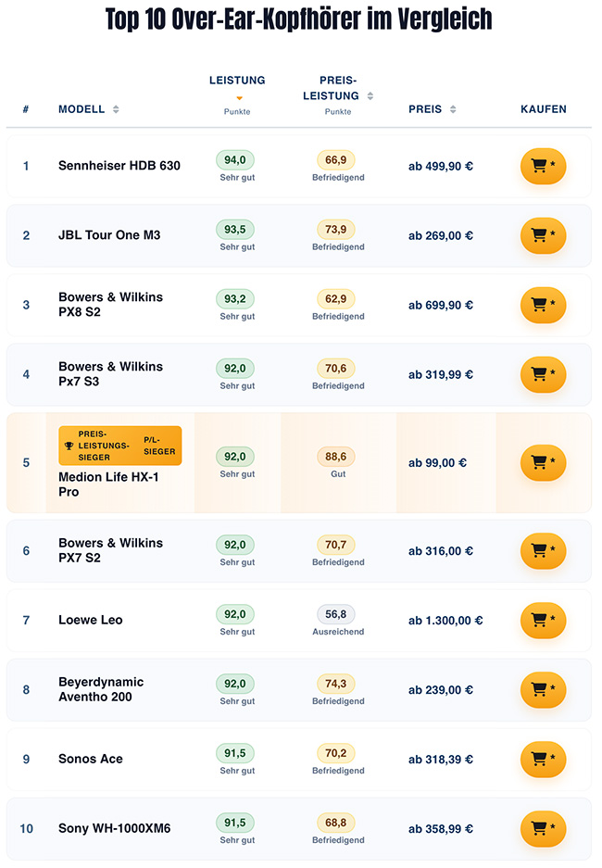This screenshot has height=868, width=602.
Task: Click the trophy icon in Preis-Leistungs-Sieger badge
Action: click(69, 446)
